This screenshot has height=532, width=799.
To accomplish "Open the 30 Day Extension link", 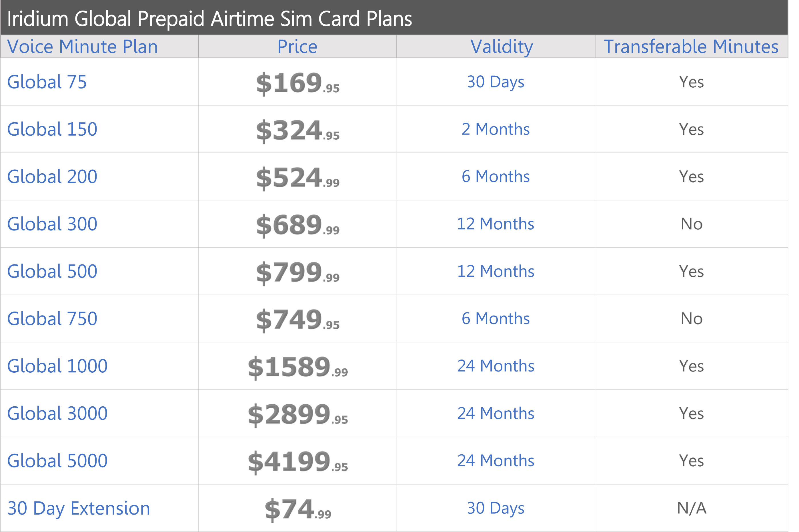I will (x=78, y=508).
